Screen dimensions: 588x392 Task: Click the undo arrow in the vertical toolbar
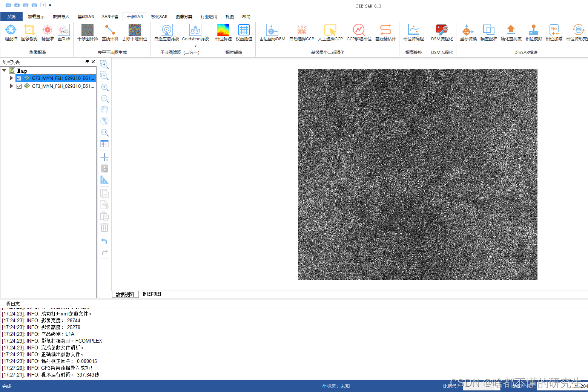click(104, 241)
